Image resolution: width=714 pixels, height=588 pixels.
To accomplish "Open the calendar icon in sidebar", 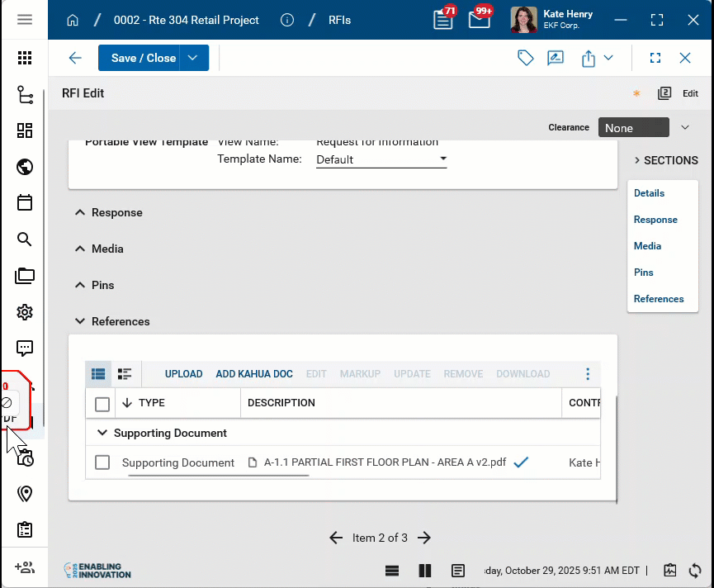I will [x=25, y=203].
